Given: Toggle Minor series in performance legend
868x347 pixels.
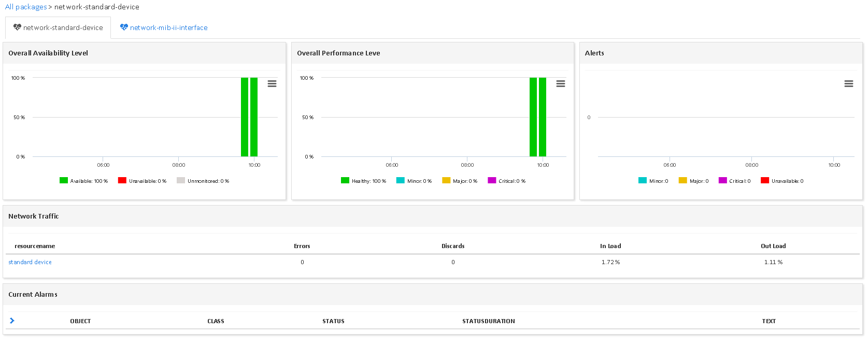Looking at the screenshot, I should pos(414,181).
